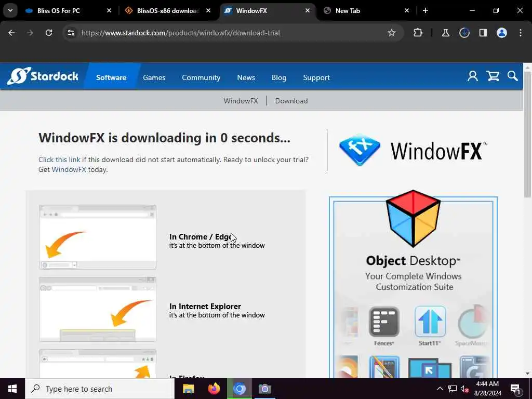The width and height of the screenshot is (532, 399).
Task: Show the Chrome downloads indicator
Action: (x=464, y=33)
